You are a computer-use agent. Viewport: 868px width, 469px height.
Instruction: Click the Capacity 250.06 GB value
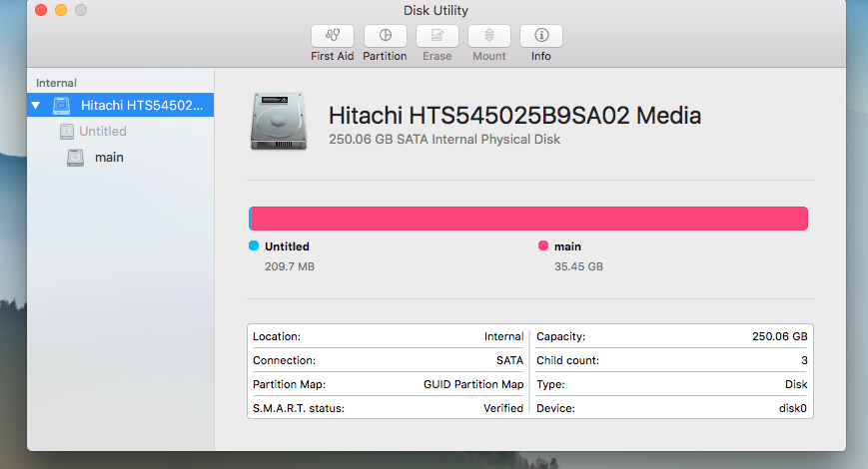779,336
